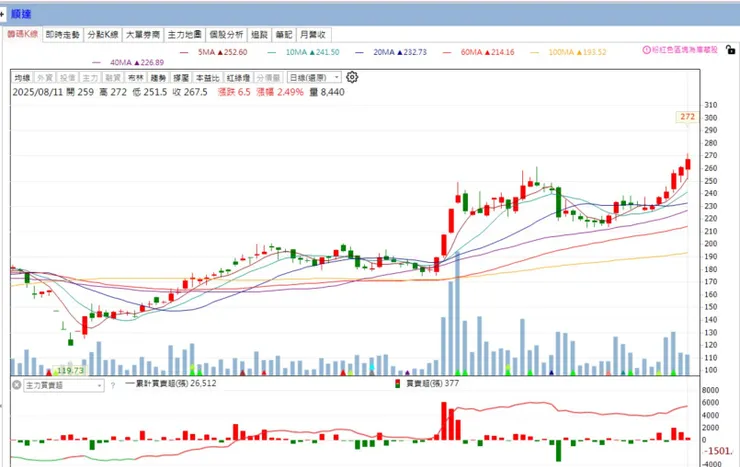Viewport: 740px width, 467px height.
Task: Click the 漲跌 6.5 change value
Action: (x=234, y=92)
